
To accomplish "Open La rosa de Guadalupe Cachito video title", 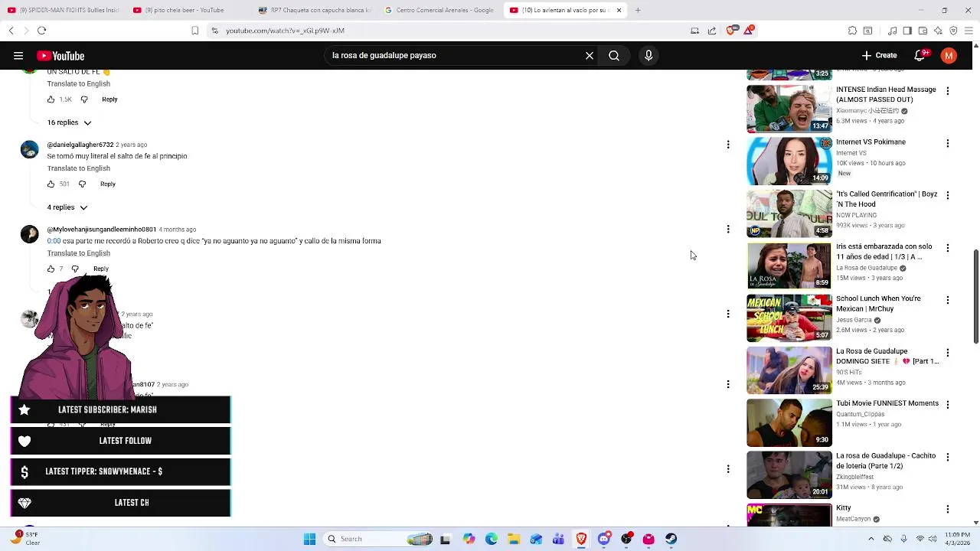I will (886, 461).
